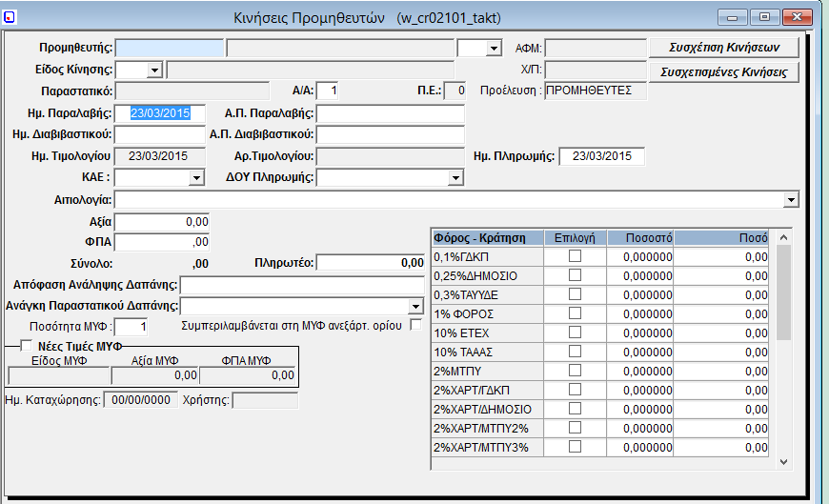Viewport: 829px width, 504px height.
Task: Tick the 10% ΤΑΑΑΣ selection checkbox
Action: click(575, 352)
